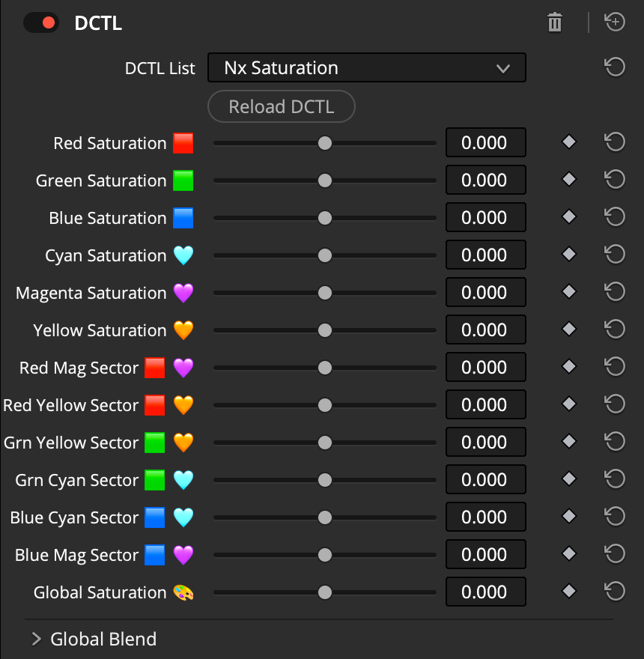Click the keyframe diamond for Grn Yellow Sector
The image size is (644, 659).
tap(568, 442)
